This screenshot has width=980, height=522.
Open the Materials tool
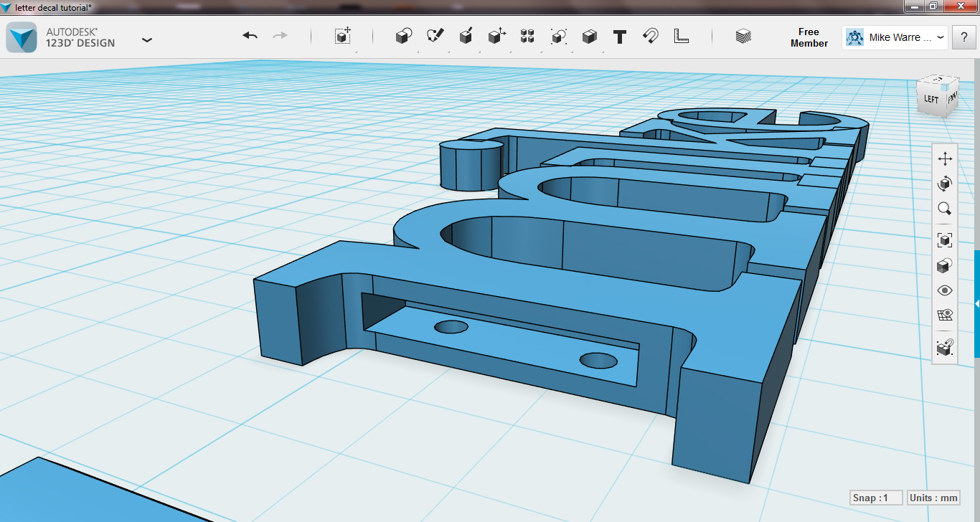point(743,37)
